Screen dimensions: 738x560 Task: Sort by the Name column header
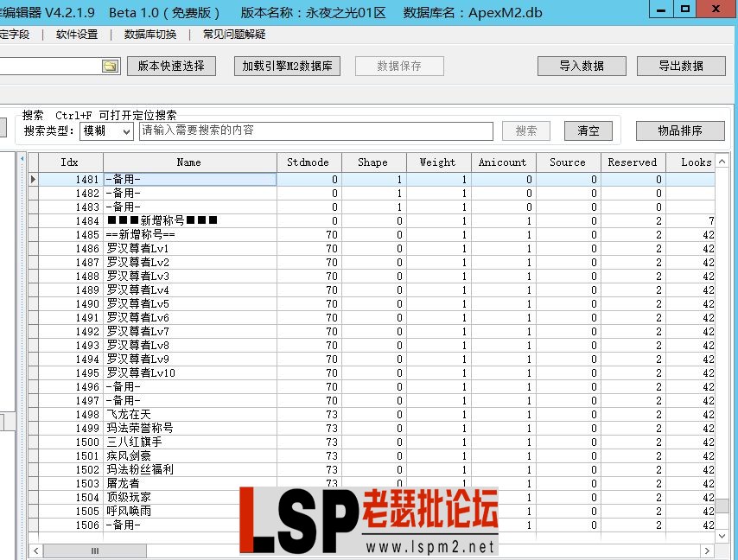pyautogui.click(x=189, y=162)
